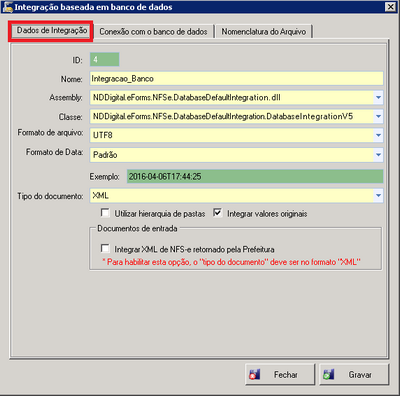The image size is (400, 396).
Task: Expand the Classe dropdown arrow
Action: (378, 116)
